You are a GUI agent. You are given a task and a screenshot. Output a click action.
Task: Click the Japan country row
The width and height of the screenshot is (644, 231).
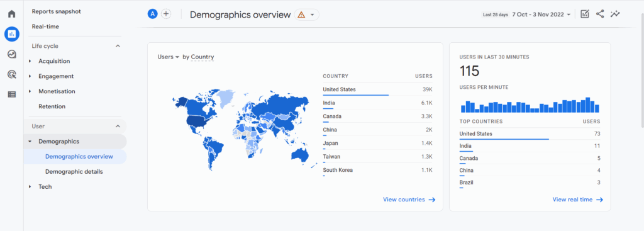pos(377,143)
